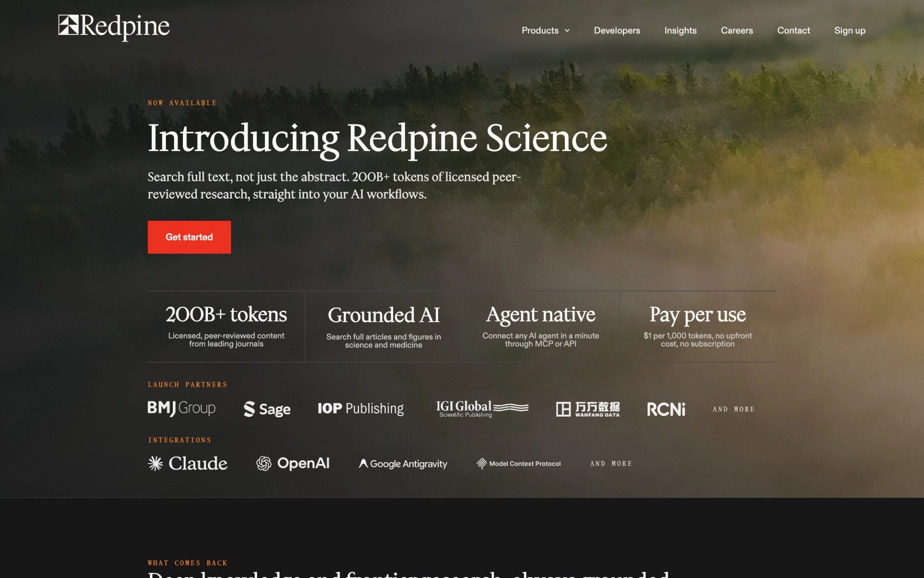Click the Agent native heading
924x578 pixels.
(540, 315)
